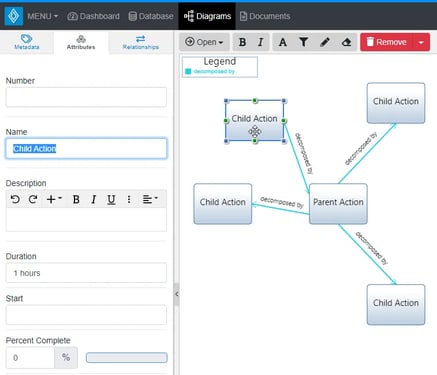Click the Start input field

pyautogui.click(x=86, y=315)
